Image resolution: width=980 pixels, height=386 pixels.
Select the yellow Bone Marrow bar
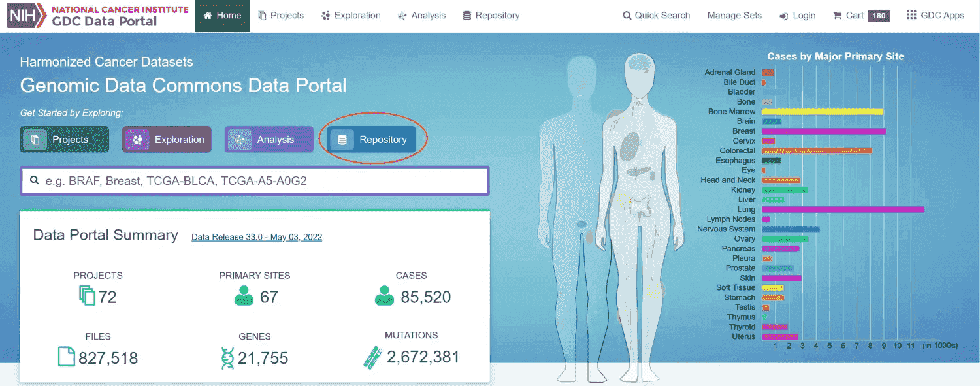click(x=823, y=112)
